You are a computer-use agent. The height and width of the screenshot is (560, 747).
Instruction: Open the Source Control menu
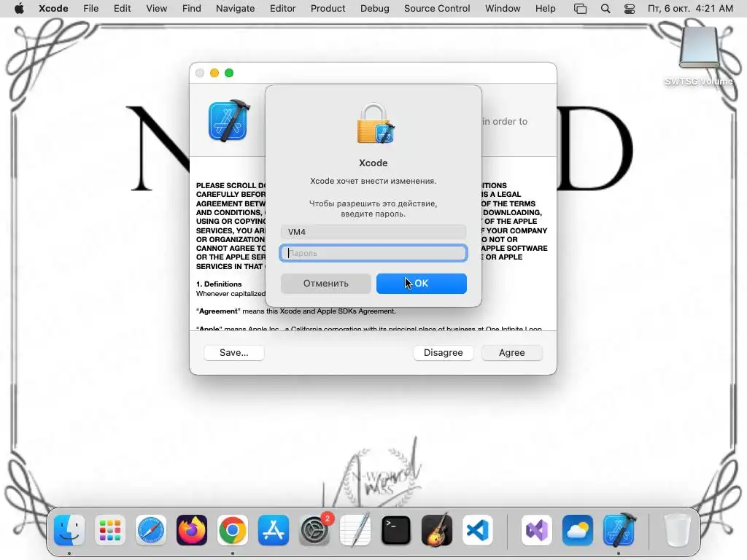coord(438,9)
